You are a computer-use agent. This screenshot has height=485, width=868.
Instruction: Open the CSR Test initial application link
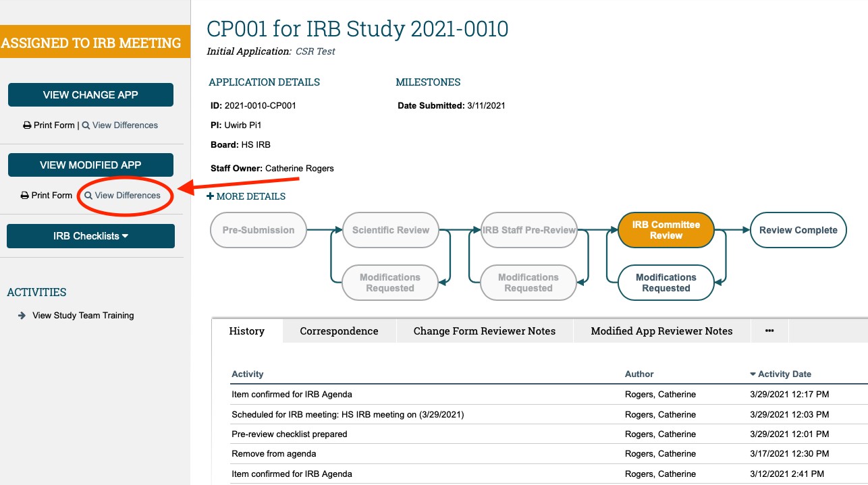click(315, 51)
